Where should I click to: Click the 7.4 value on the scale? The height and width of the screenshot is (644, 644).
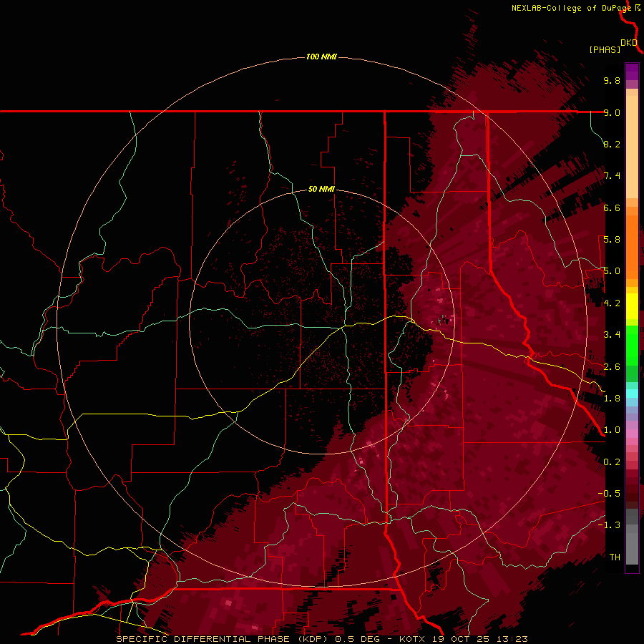pyautogui.click(x=612, y=176)
